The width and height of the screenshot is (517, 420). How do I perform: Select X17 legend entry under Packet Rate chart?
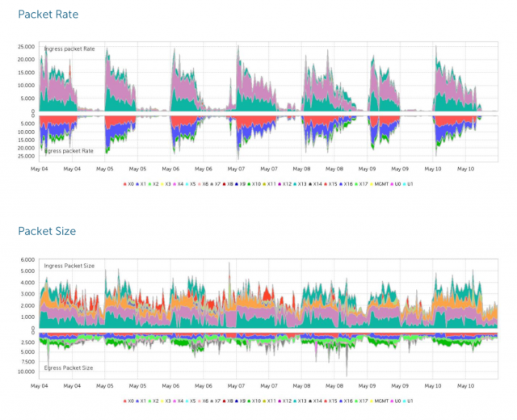361,184
